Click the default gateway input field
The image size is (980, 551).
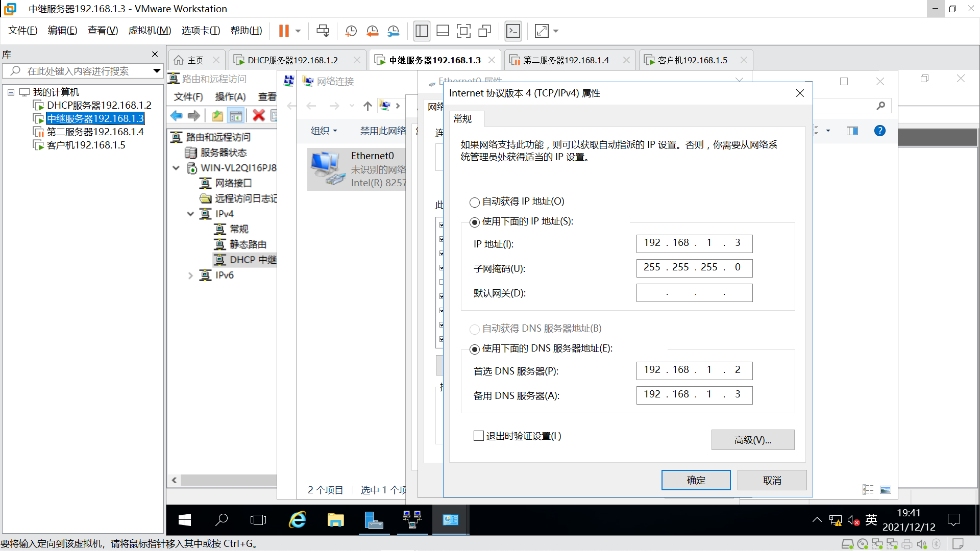pyautogui.click(x=694, y=293)
